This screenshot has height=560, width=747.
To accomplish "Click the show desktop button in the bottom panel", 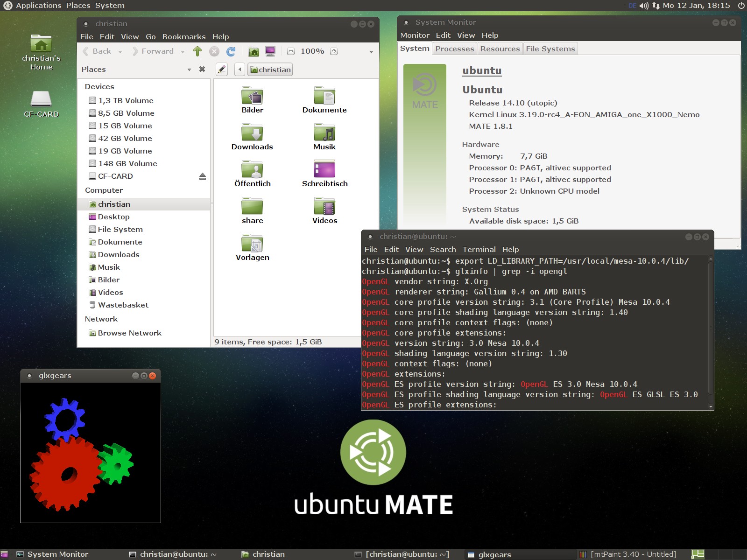I will pos(5,554).
